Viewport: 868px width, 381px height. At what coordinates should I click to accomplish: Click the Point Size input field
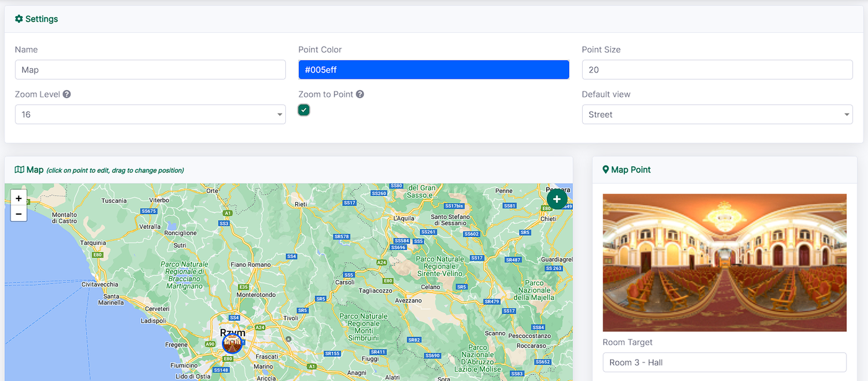[x=717, y=70]
